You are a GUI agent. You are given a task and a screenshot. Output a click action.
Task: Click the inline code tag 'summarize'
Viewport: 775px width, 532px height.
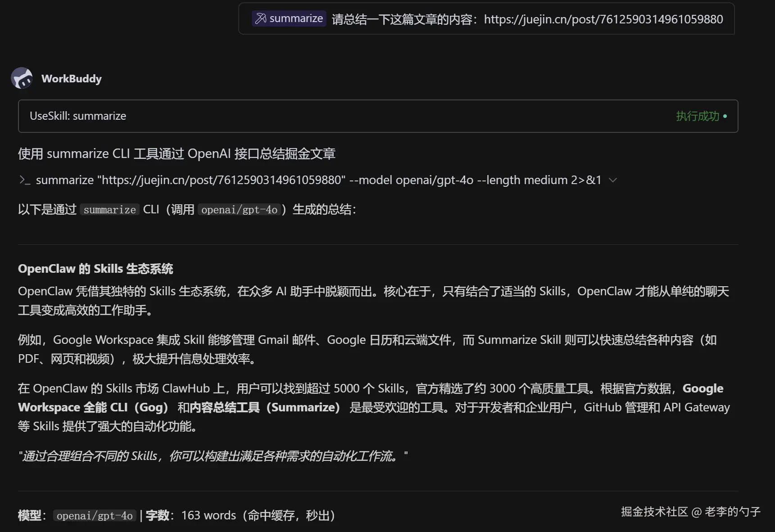(109, 210)
